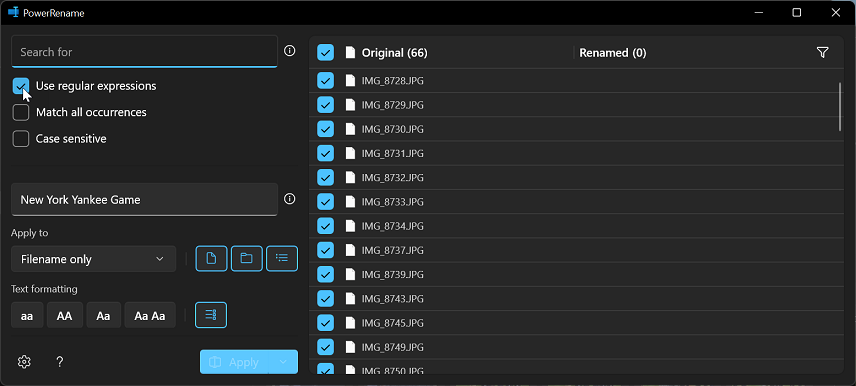Click file icon of IMG_8728.JPG
856x386 pixels.
pos(350,81)
